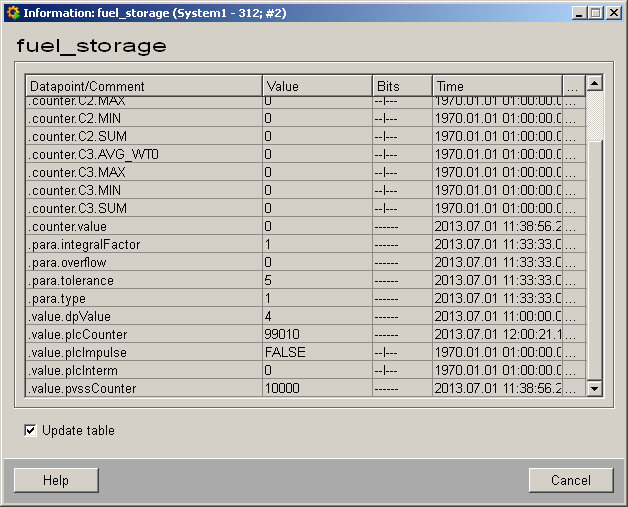Screen dimensions: 628x507
Task: Click the Time column header
Action: [497, 86]
